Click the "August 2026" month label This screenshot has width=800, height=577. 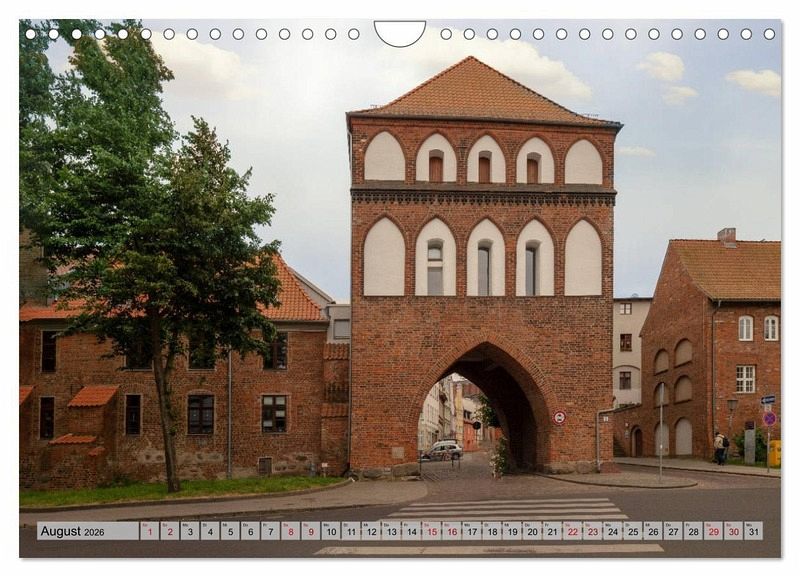(72, 531)
